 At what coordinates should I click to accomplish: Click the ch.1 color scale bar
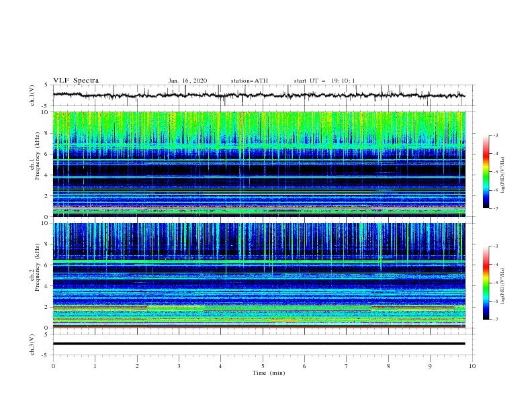(486, 172)
